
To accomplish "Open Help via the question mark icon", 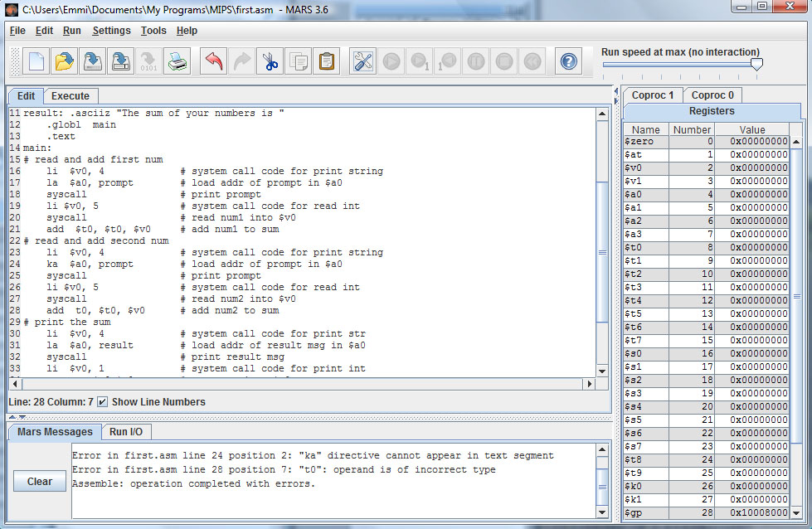I will pyautogui.click(x=568, y=61).
